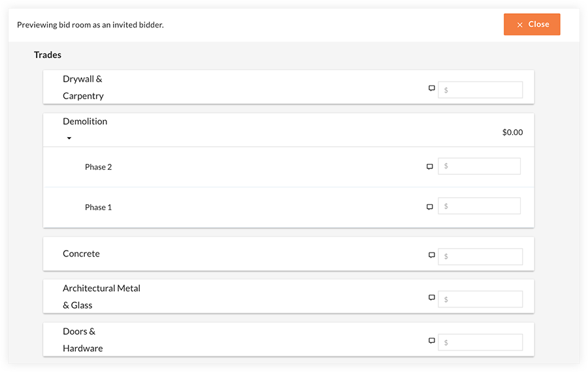This screenshot has width=588, height=372.
Task: Open comment icon for Drywall & Carpentry
Action: (432, 88)
